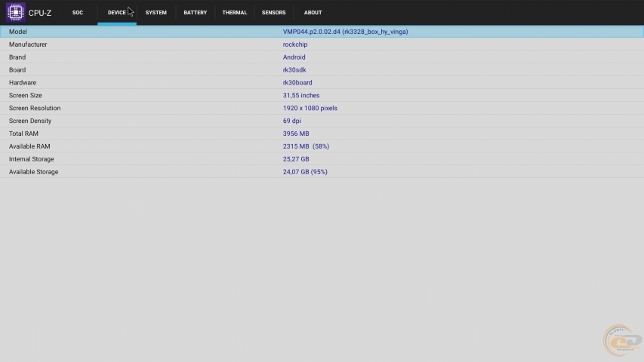Click the 69 dpi value
This screenshot has width=644, height=362.
pyautogui.click(x=291, y=121)
